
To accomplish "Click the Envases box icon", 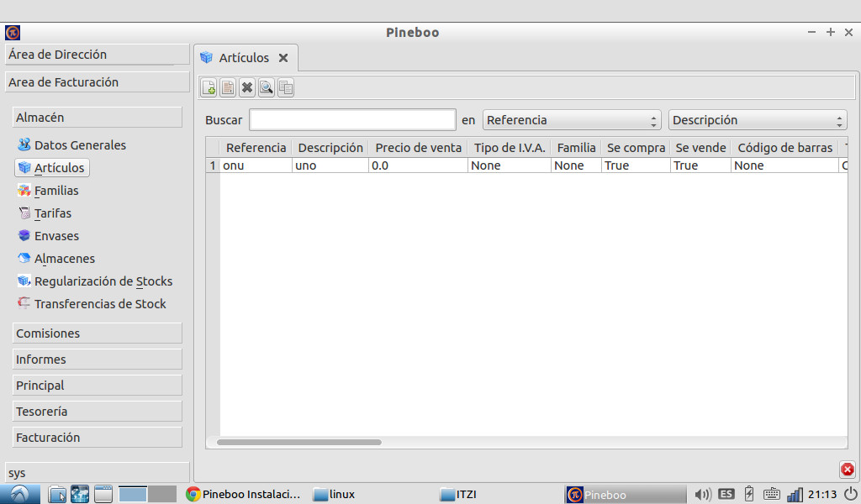I will point(24,235).
